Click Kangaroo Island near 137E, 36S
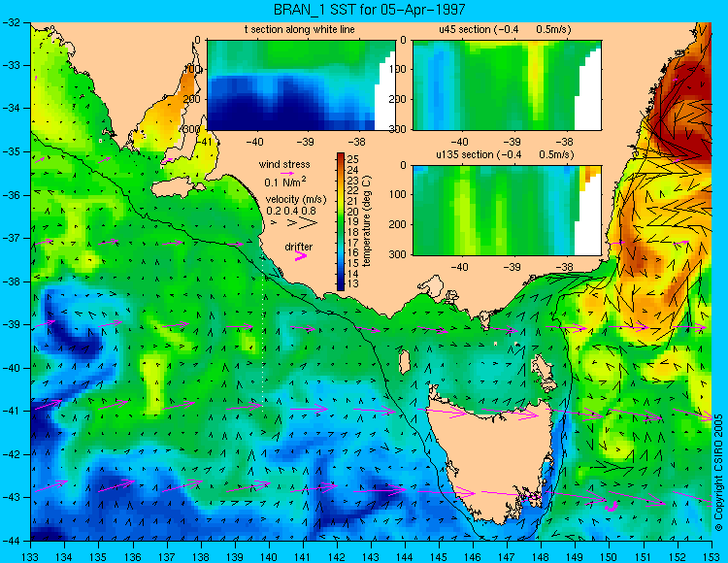728x563 pixels. (177, 189)
